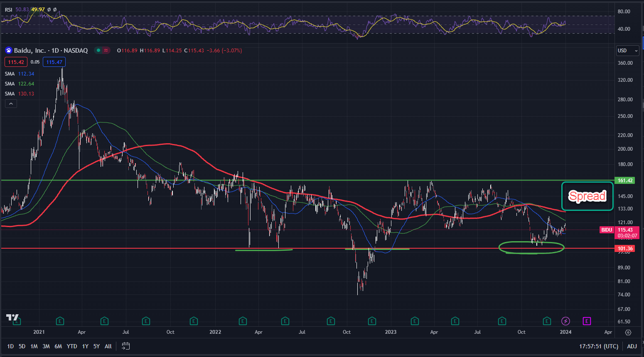The image size is (644, 357).
Task: Click the earnings marker for March 2022
Action: pyautogui.click(x=243, y=321)
